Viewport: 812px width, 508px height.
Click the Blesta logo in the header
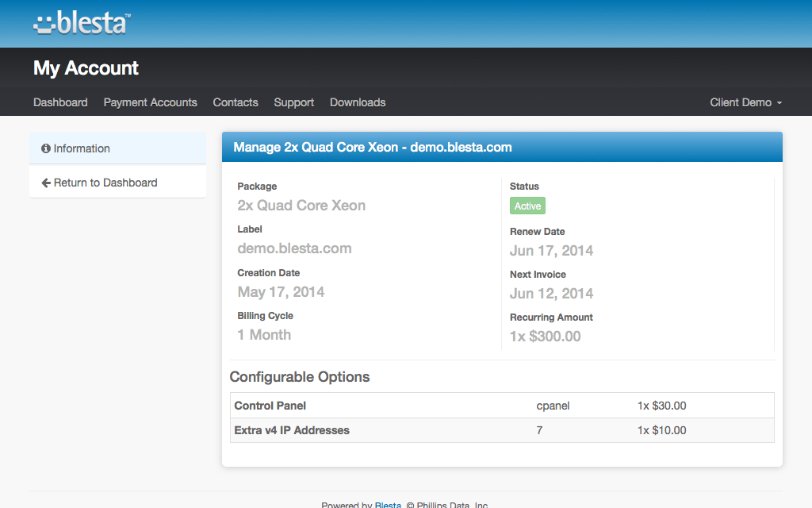pos(82,23)
